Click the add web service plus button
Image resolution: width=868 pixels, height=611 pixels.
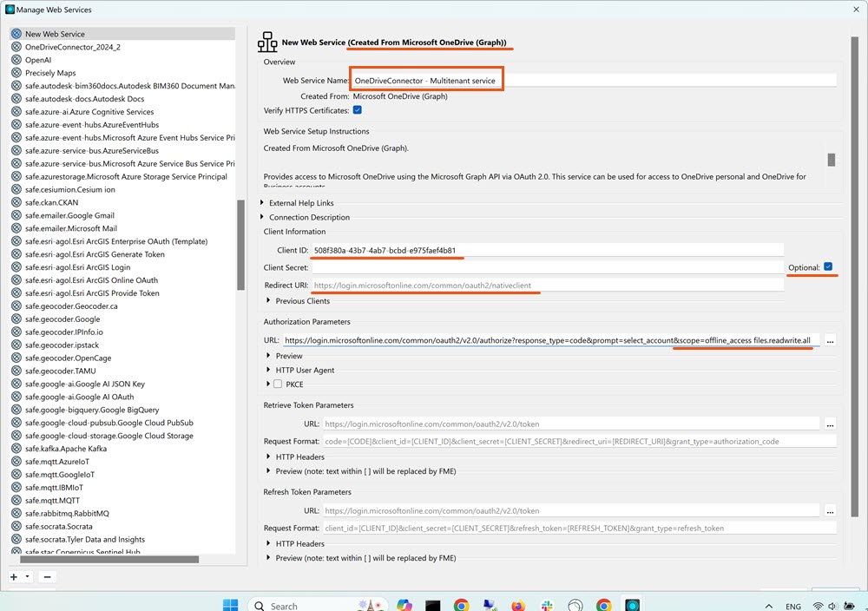coord(14,576)
